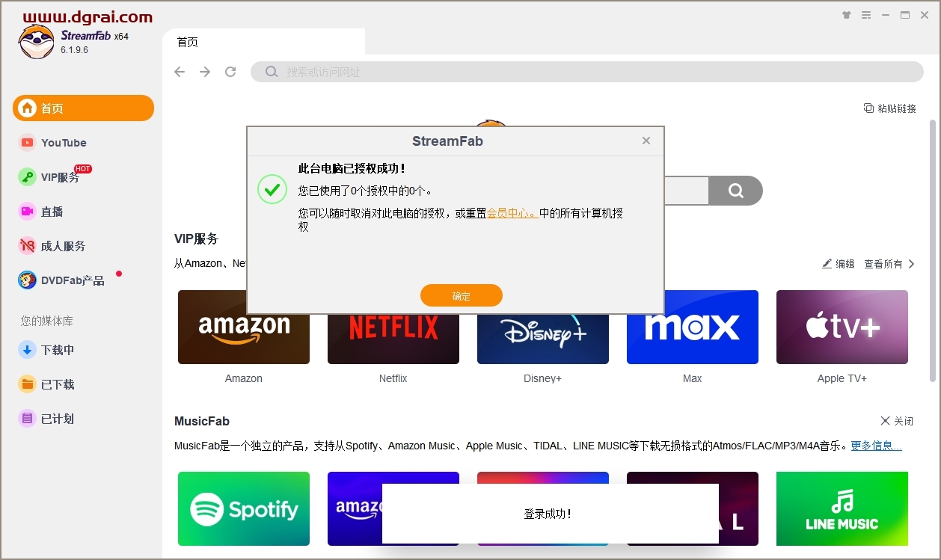Open the 成人服务 service section
Viewport: 941px width, 560px height.
coord(62,245)
